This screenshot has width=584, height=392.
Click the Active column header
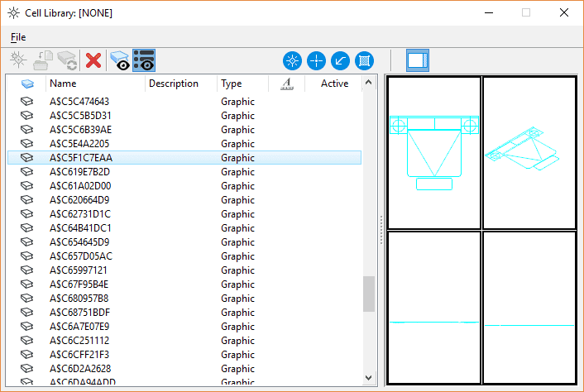coord(334,84)
